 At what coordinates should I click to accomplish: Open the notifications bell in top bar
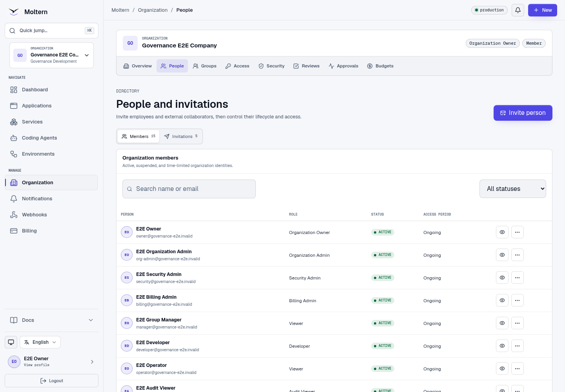pyautogui.click(x=518, y=10)
